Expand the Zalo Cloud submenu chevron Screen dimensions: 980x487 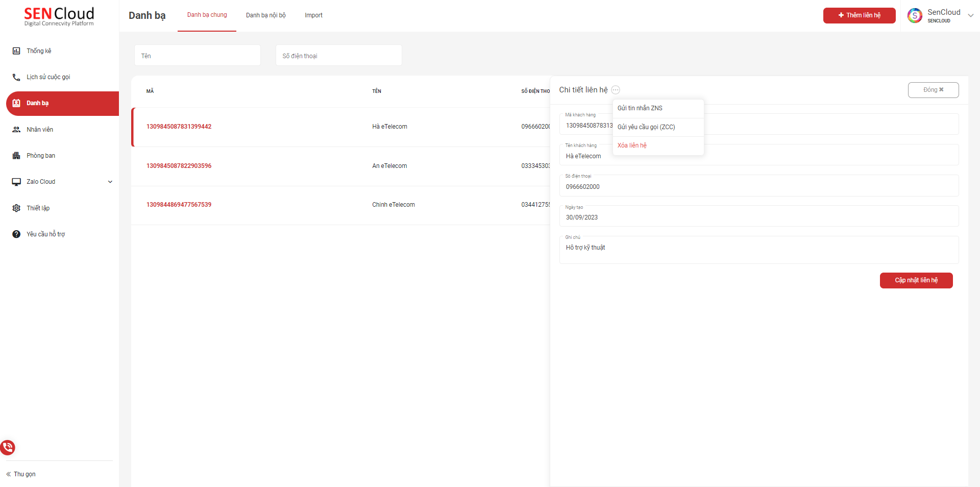[110, 182]
